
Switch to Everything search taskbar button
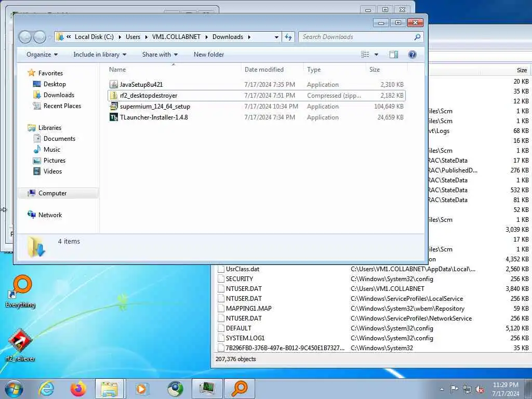[x=239, y=389]
